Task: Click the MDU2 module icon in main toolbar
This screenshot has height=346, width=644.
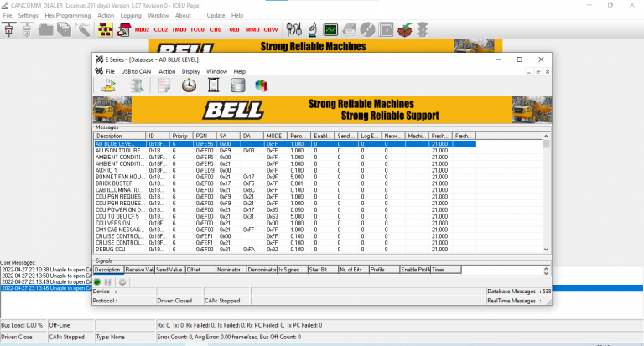Action: pyautogui.click(x=142, y=29)
